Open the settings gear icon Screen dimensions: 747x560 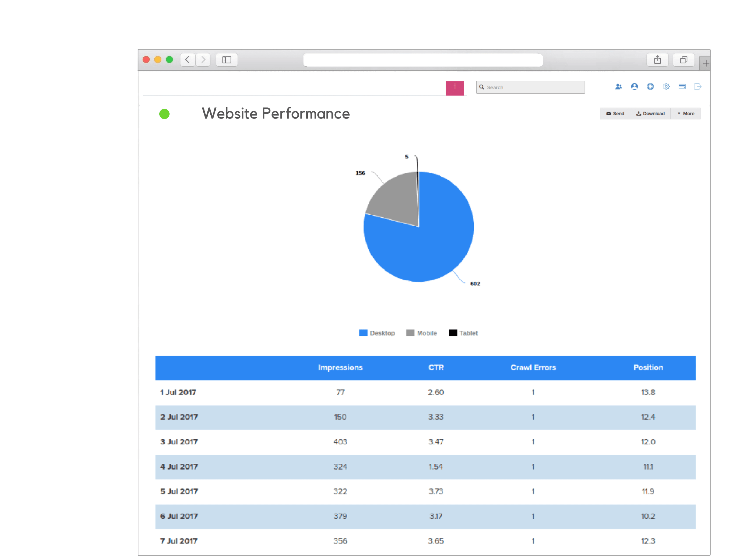pyautogui.click(x=666, y=86)
